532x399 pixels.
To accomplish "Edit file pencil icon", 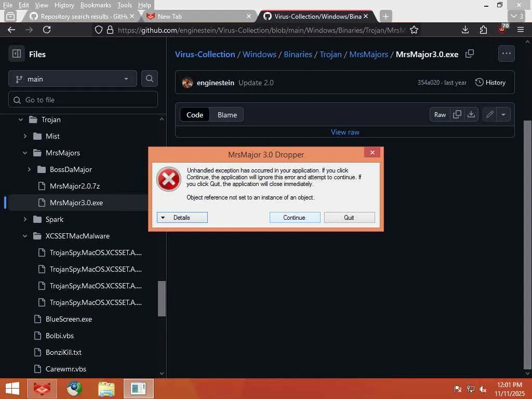I will tap(489, 115).
